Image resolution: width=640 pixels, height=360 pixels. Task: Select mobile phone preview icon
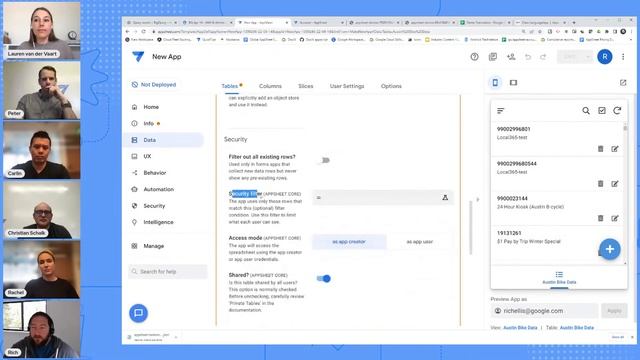click(x=495, y=82)
